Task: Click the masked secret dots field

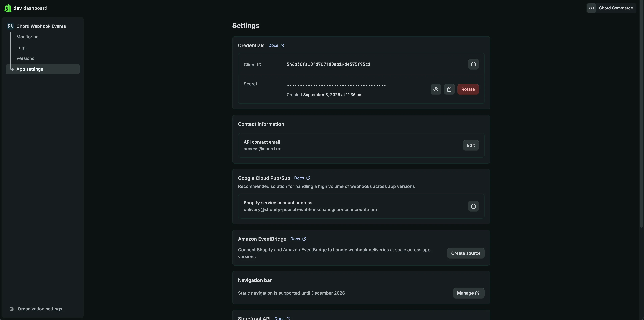Action: (x=336, y=85)
